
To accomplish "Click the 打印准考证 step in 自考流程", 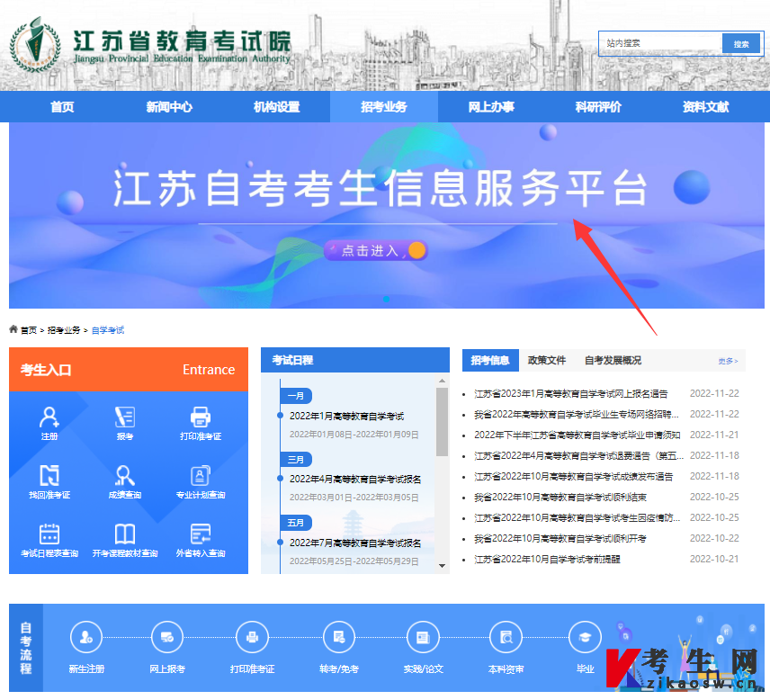I will pyautogui.click(x=253, y=638).
